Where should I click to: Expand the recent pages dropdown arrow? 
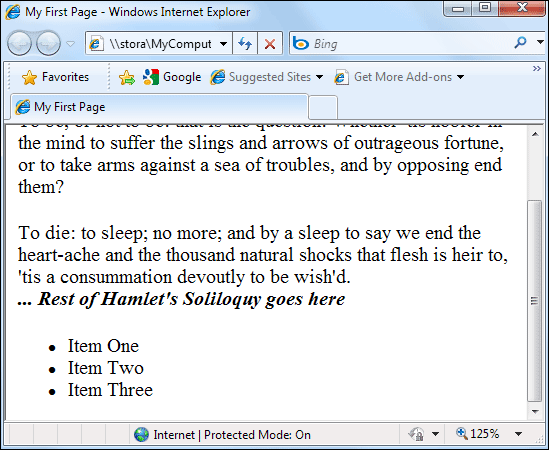tap(71, 44)
